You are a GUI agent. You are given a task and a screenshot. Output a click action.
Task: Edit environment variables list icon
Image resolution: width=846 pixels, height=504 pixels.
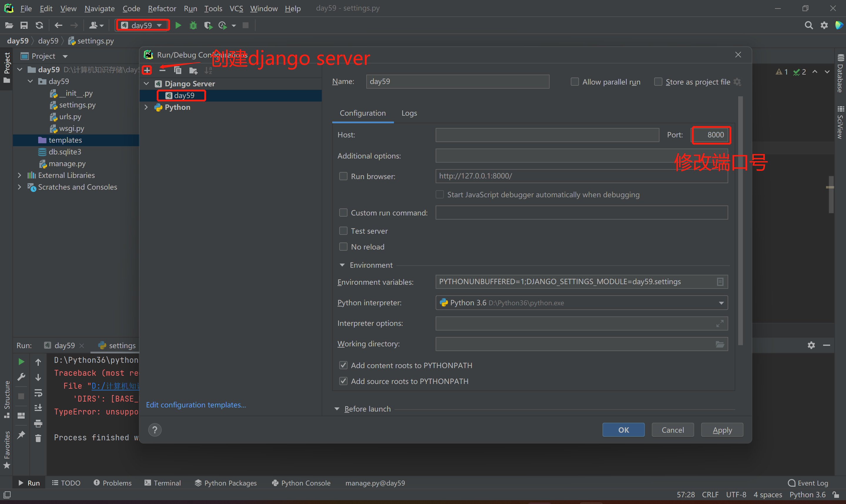click(720, 282)
